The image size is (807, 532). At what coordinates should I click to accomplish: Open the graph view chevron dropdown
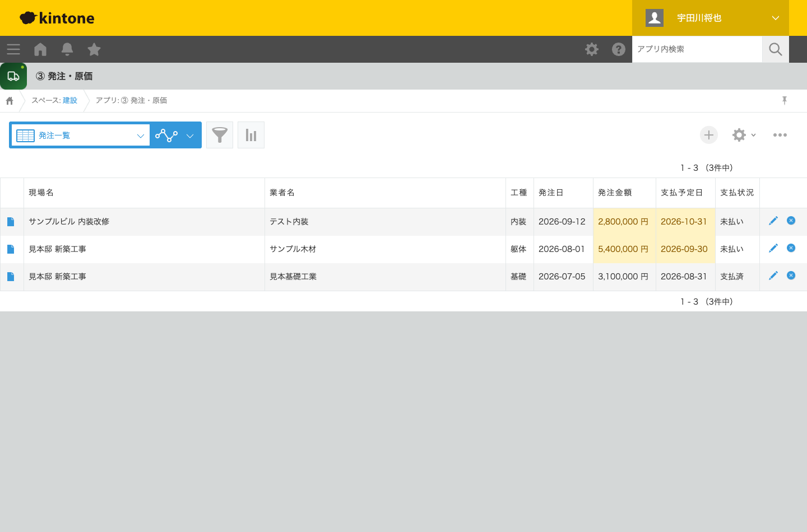[x=190, y=136]
